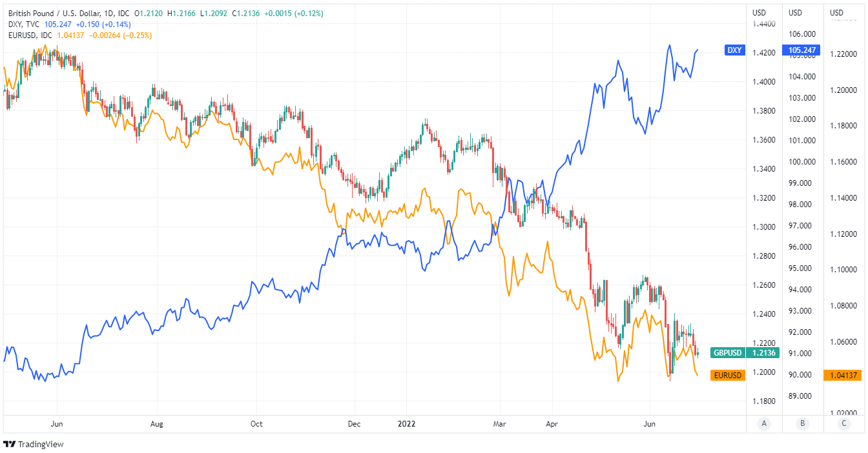Click the Aug time axis label
Viewport: 868px width, 453px height.
click(156, 424)
